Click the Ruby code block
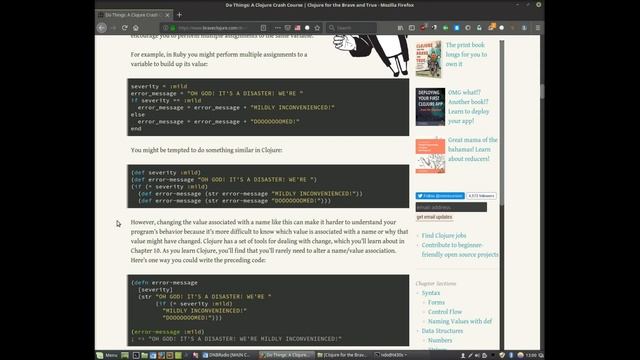Image resolution: width=640 pixels, height=360 pixels. (268, 107)
